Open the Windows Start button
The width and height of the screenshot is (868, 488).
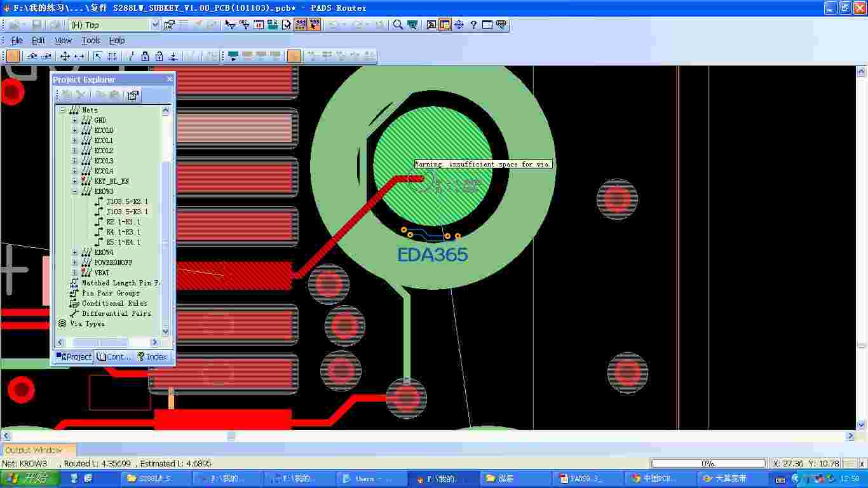pos(30,478)
